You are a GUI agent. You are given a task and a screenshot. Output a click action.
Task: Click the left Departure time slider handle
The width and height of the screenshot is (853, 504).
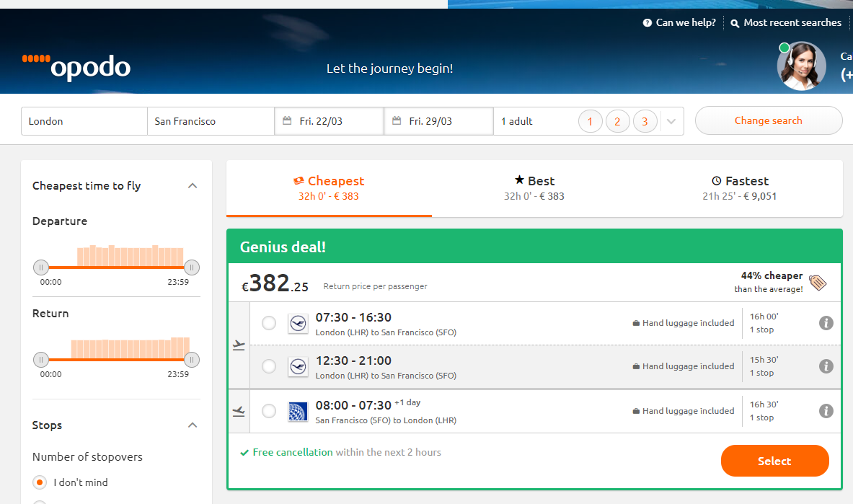coord(41,268)
